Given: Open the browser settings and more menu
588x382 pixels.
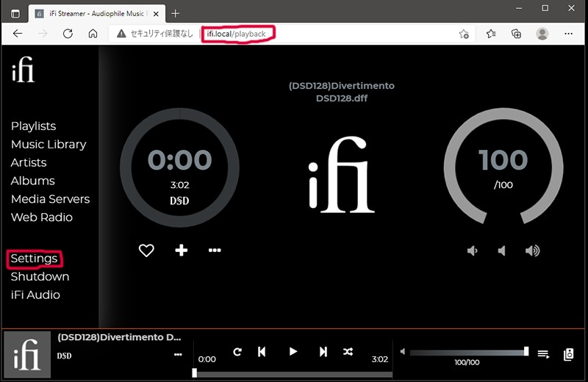Looking at the screenshot, I should pyautogui.click(x=568, y=34).
